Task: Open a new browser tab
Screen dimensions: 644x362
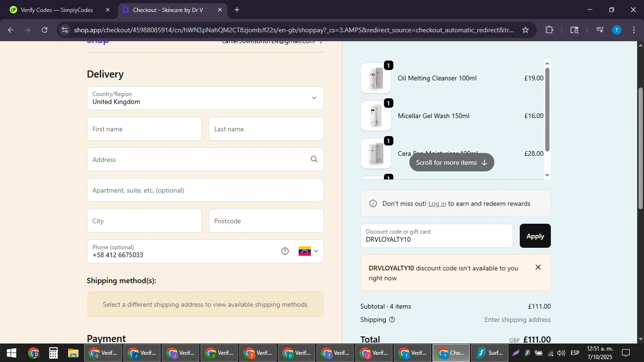Action: 237,9
